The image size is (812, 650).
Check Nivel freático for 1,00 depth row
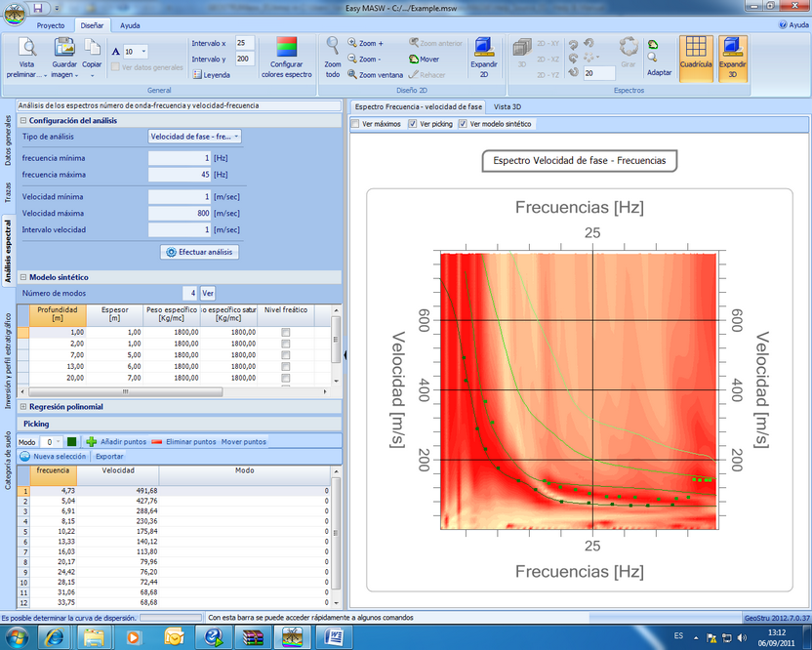[x=285, y=333]
